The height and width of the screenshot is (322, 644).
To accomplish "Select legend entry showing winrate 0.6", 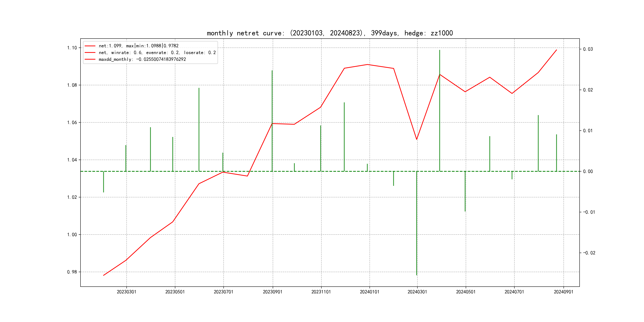I will tap(157, 52).
